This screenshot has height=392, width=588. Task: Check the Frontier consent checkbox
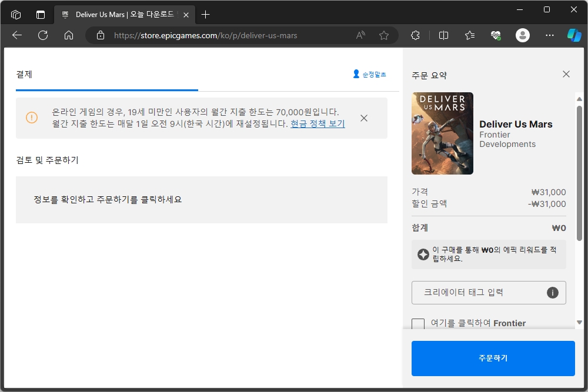(418, 324)
